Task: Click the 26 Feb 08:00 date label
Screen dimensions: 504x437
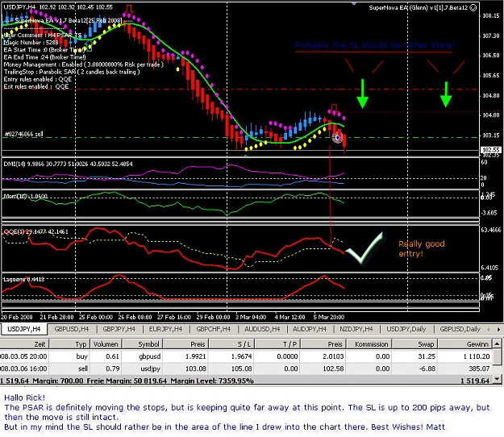Action: coord(135,317)
